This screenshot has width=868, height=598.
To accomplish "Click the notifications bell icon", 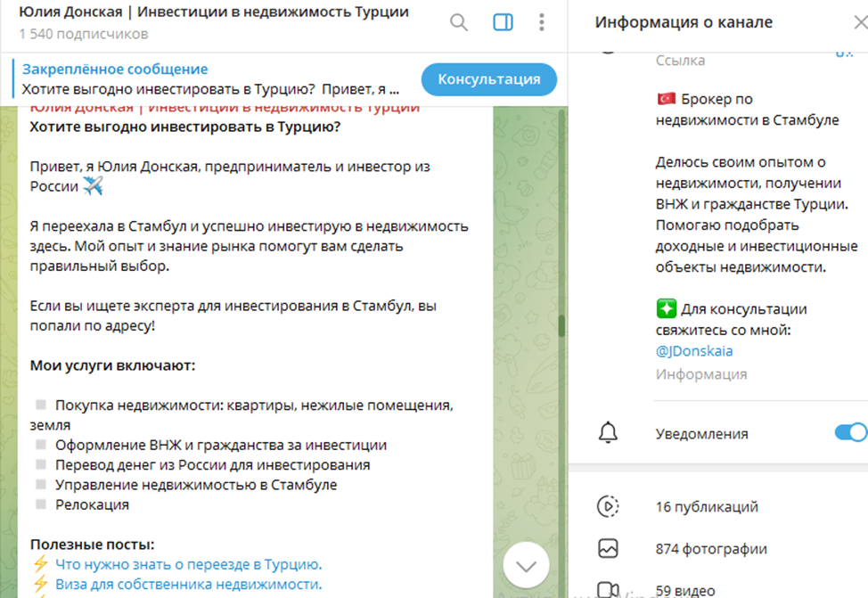I will click(x=608, y=432).
